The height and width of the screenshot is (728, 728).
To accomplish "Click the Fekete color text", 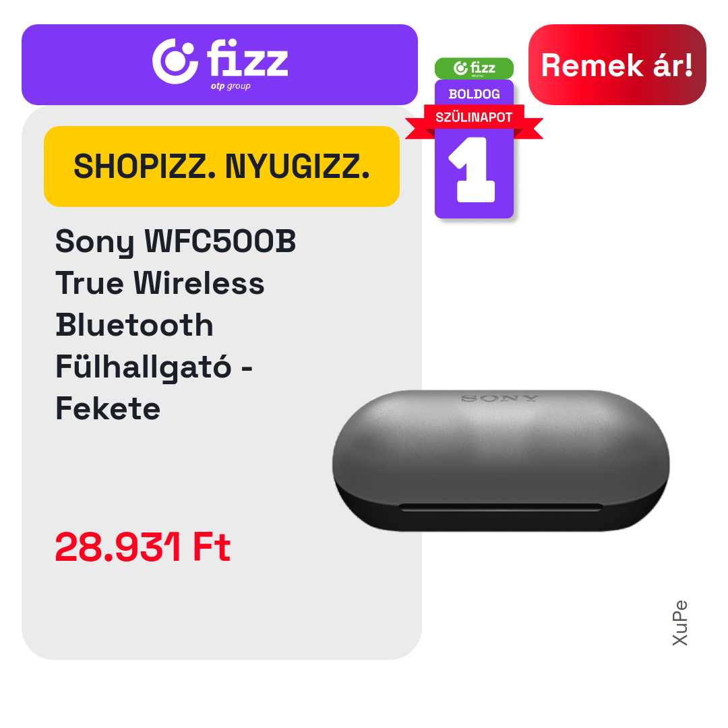I will [x=108, y=408].
